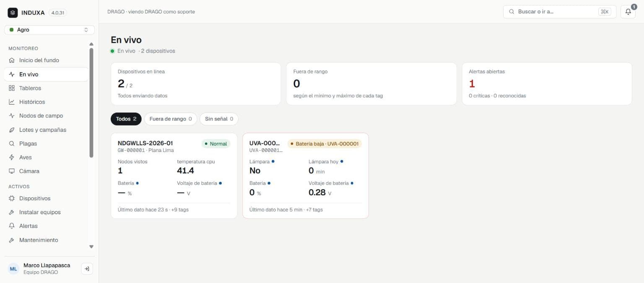
Task: Click the pulse icon next to Nodos de campo
Action: (x=12, y=116)
